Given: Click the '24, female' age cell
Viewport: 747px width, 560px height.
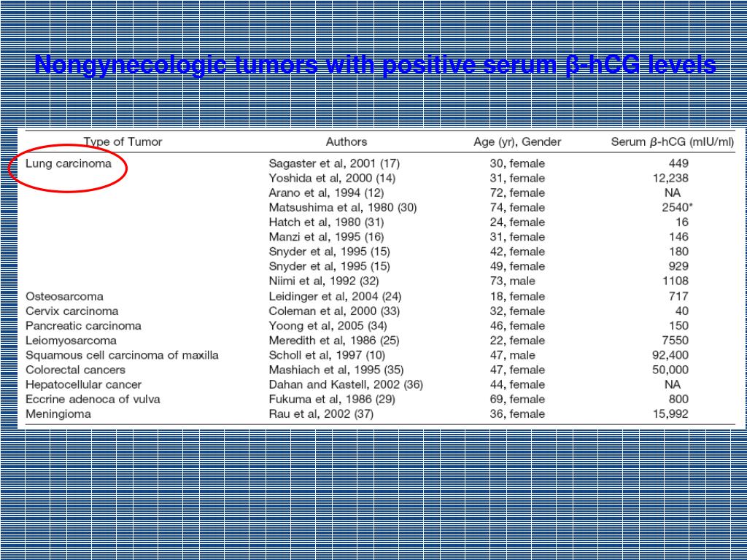Looking at the screenshot, I should 517,222.
